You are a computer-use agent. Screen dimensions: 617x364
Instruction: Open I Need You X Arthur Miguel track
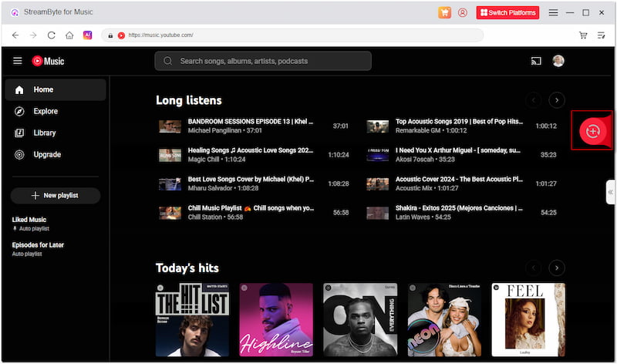[458, 150]
